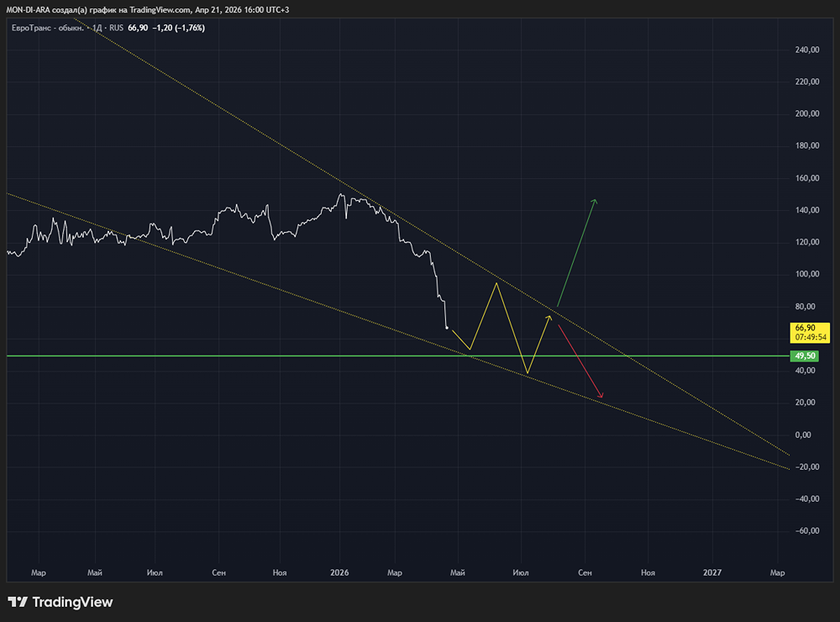Image resolution: width=840 pixels, height=622 pixels.
Task: Click the 220,00 price axis label
Action: point(806,82)
